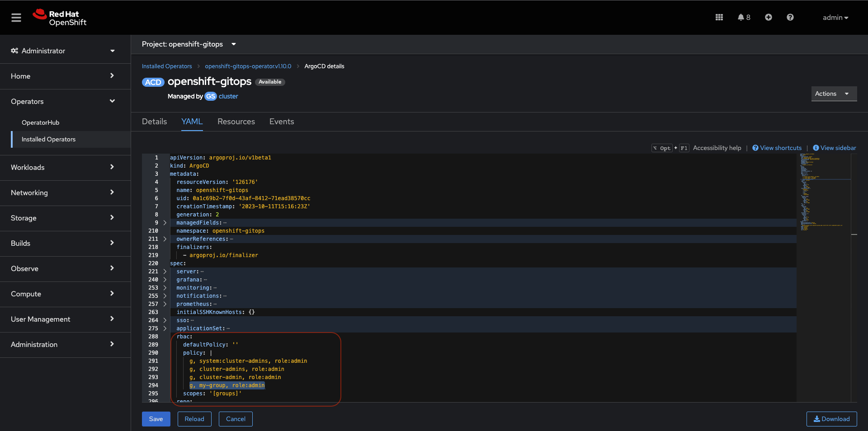Click line 'g, my-group, role:admin'
Screen dimensions: 868x431
click(x=227, y=385)
